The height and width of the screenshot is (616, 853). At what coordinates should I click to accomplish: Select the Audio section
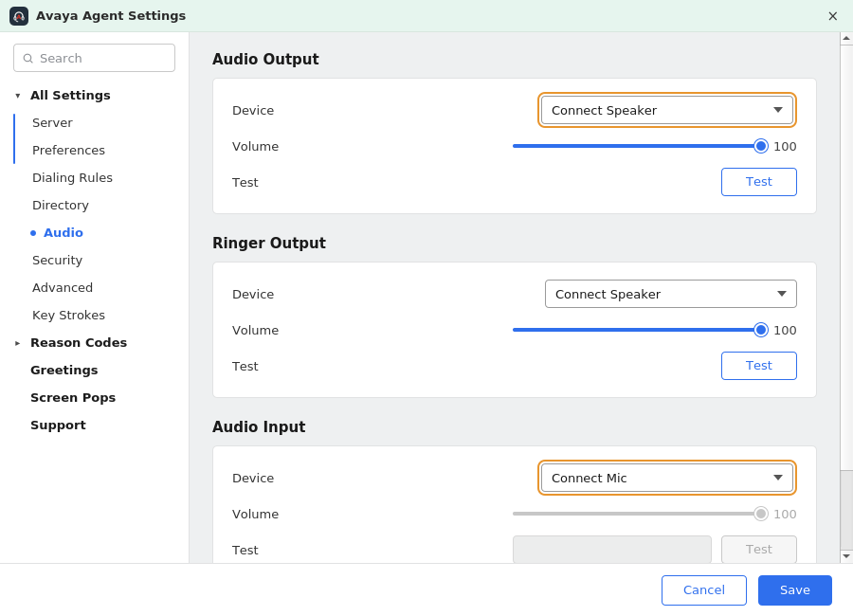[x=64, y=233]
